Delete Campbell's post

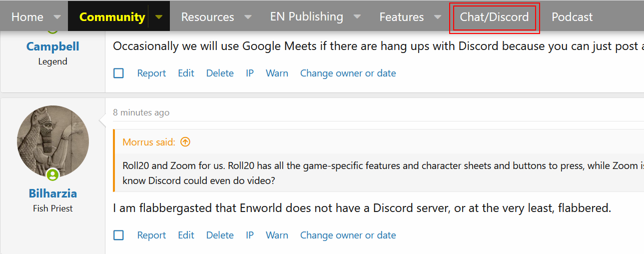[x=220, y=73]
